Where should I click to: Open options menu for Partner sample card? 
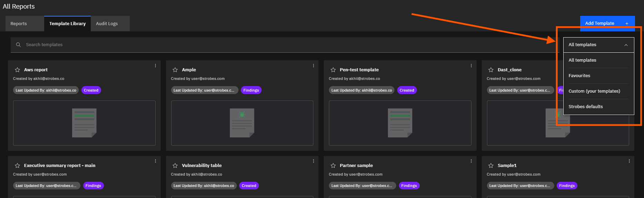(x=471, y=161)
